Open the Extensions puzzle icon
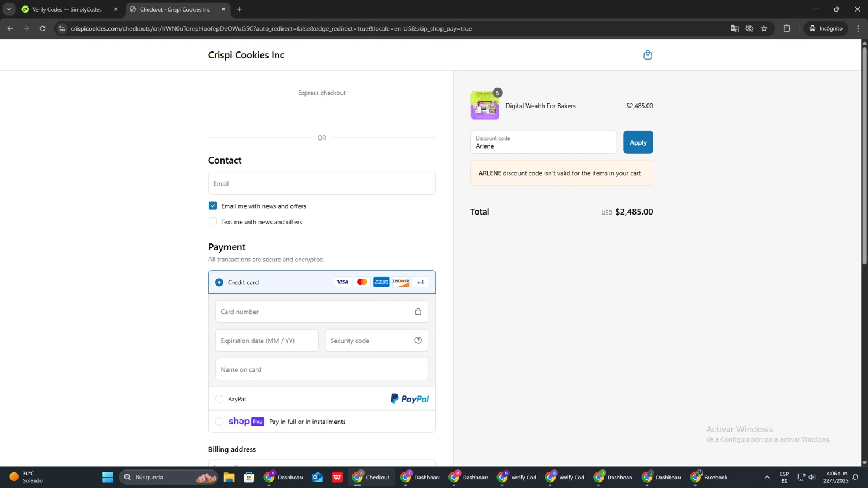The width and height of the screenshot is (868, 488). [x=787, y=28]
